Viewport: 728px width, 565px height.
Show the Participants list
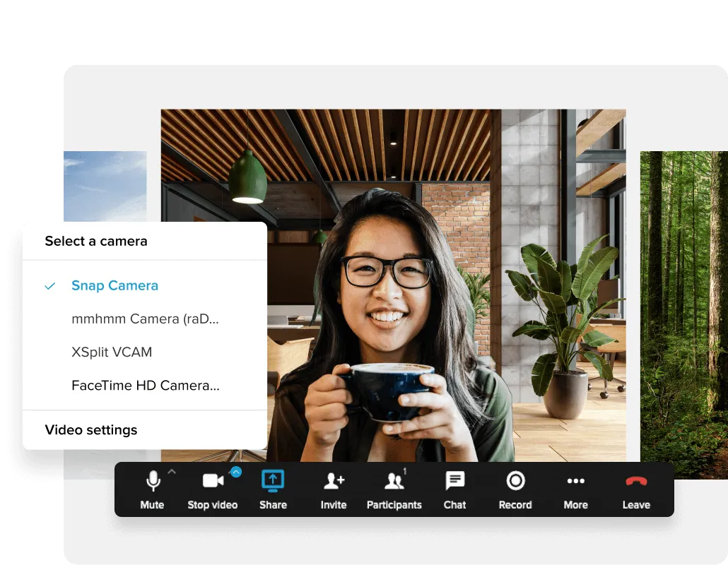click(x=394, y=482)
